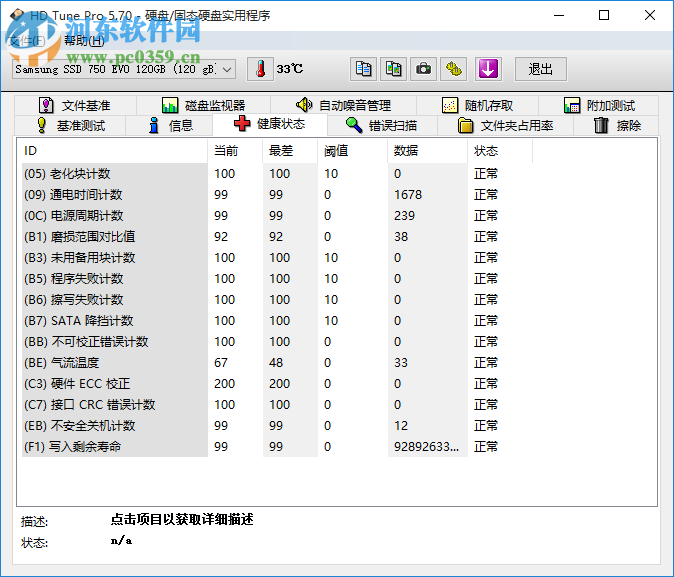Click the thermometer temperature icon
This screenshot has width=674, height=577.
click(260, 69)
